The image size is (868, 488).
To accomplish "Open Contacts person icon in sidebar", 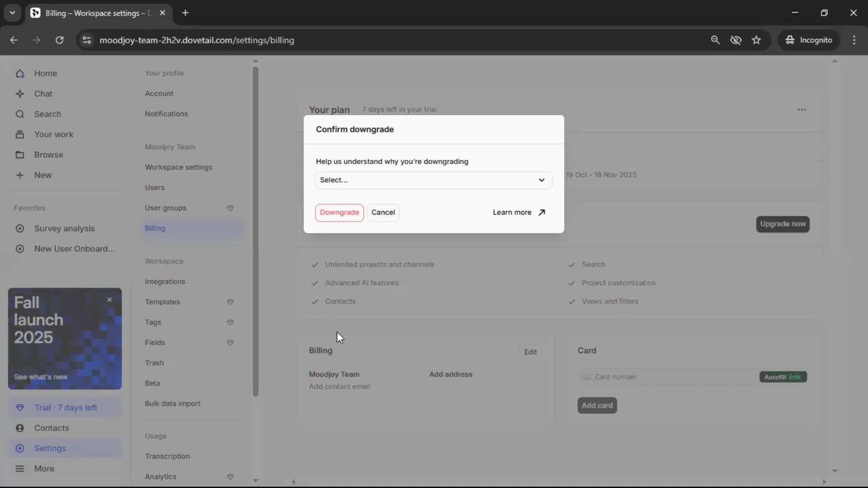I will pos(20,428).
